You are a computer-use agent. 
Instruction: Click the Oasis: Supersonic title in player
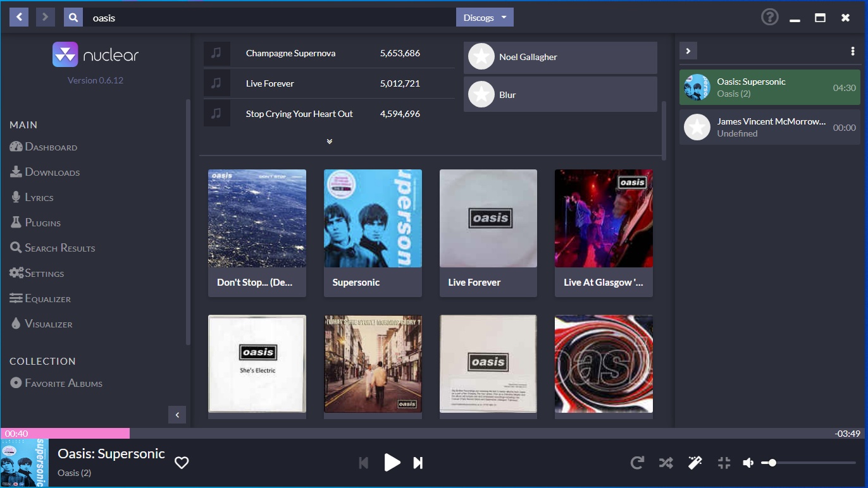tap(111, 453)
